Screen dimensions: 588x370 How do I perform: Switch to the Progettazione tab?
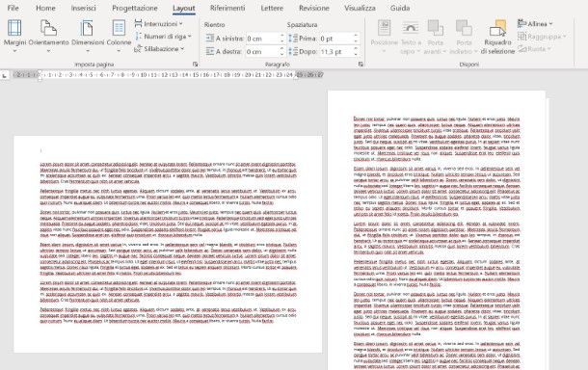tap(135, 8)
